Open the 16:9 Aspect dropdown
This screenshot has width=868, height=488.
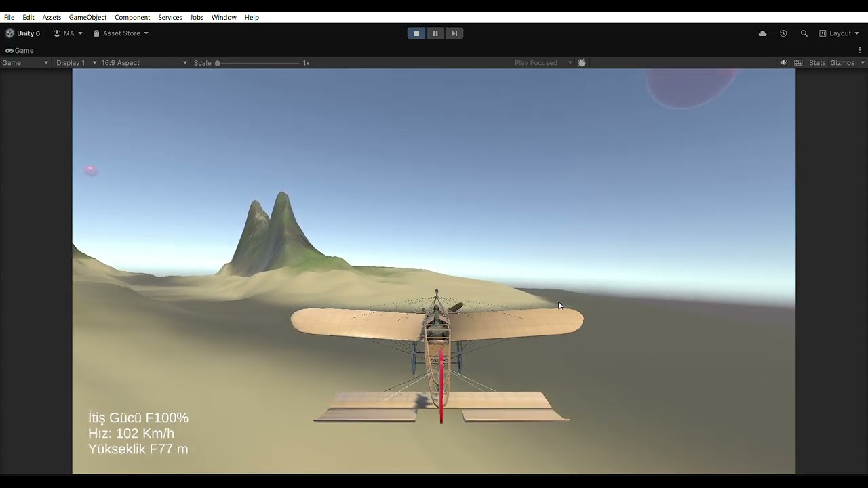[x=144, y=63]
